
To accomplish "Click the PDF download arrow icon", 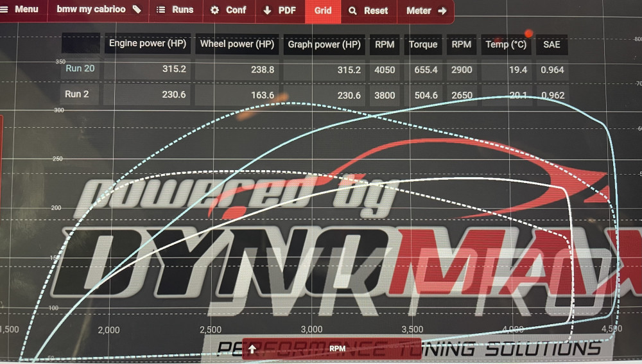I will [267, 10].
